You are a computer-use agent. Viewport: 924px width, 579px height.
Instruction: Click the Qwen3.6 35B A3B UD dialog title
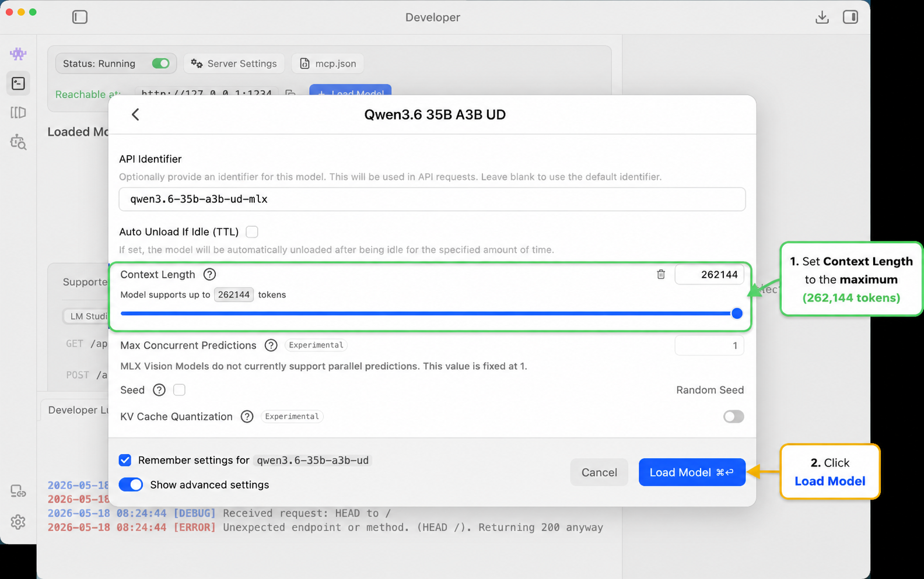pyautogui.click(x=435, y=114)
